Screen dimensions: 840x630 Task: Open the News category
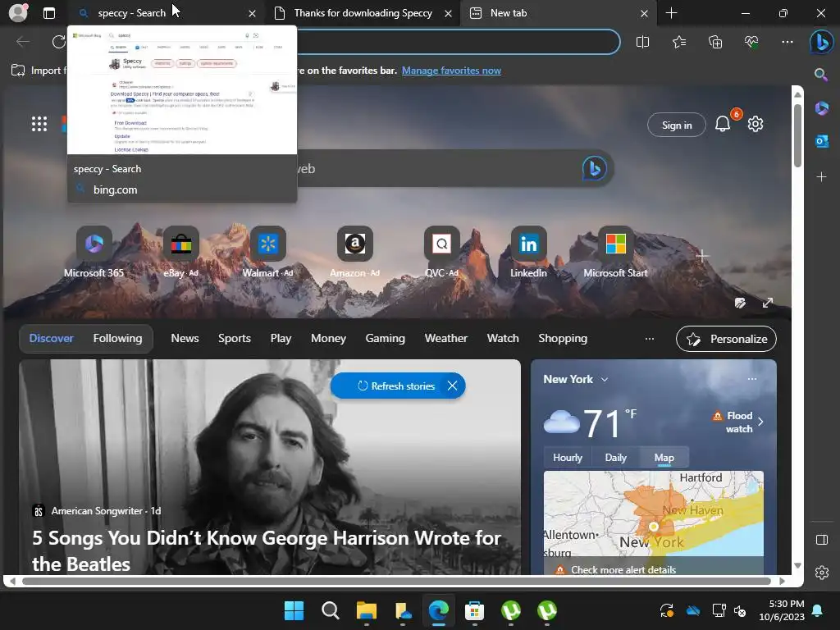[x=185, y=339]
